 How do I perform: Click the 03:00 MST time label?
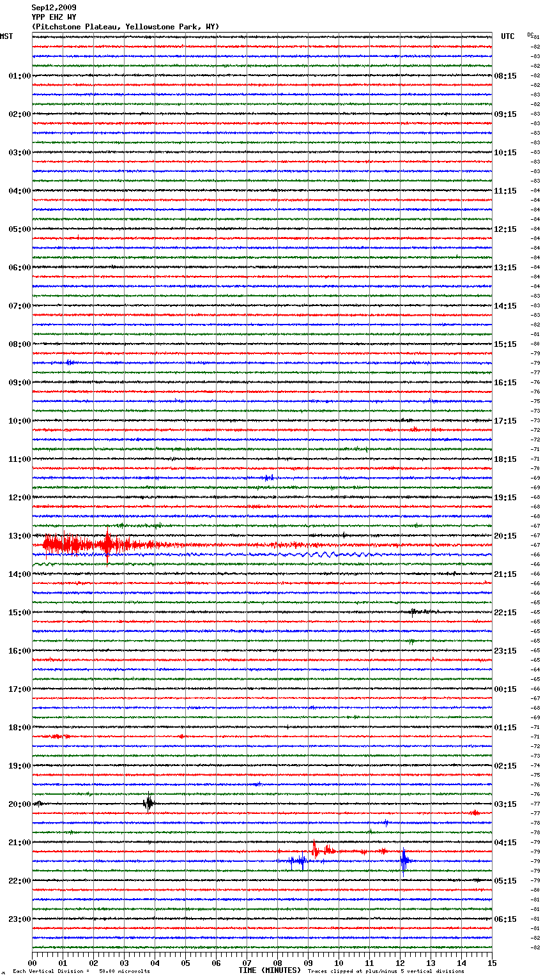point(19,153)
